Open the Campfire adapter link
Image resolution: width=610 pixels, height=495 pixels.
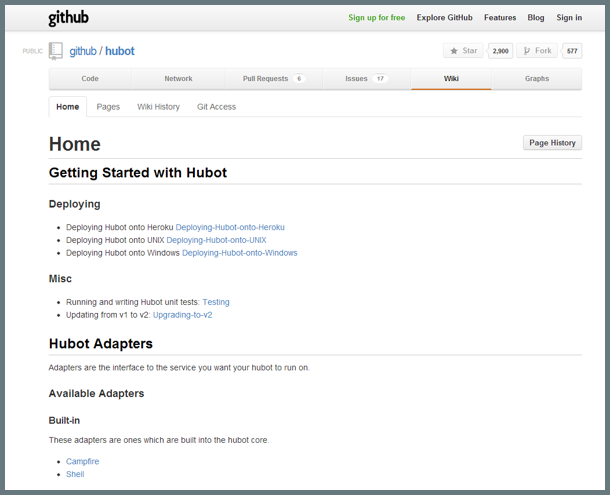(82, 462)
